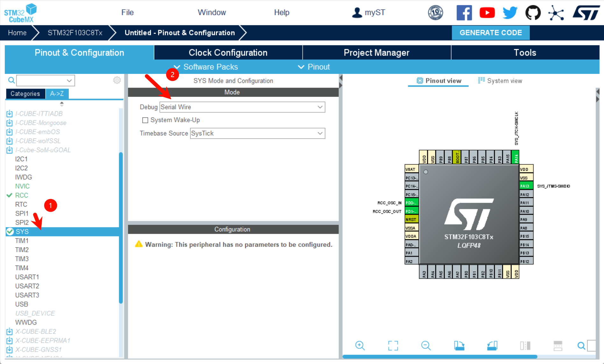The image size is (604, 364).
Task: Select NVIC in the peripheral list
Action: click(22, 186)
